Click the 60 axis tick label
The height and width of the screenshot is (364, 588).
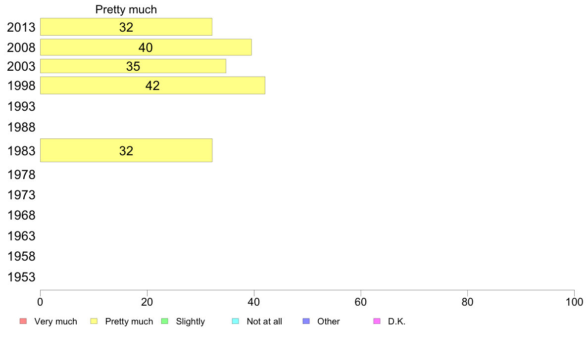(x=361, y=302)
